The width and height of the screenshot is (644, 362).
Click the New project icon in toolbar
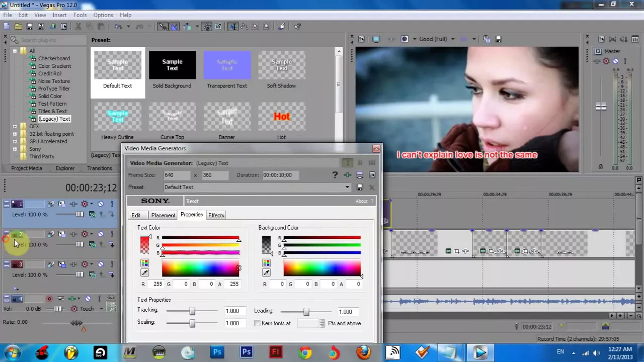tap(7, 27)
